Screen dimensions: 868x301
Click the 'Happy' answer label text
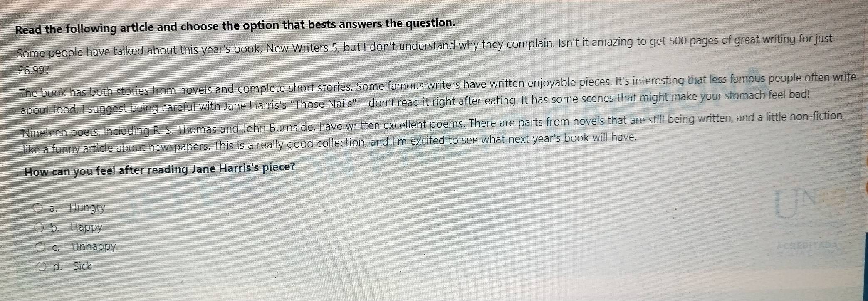tap(86, 227)
